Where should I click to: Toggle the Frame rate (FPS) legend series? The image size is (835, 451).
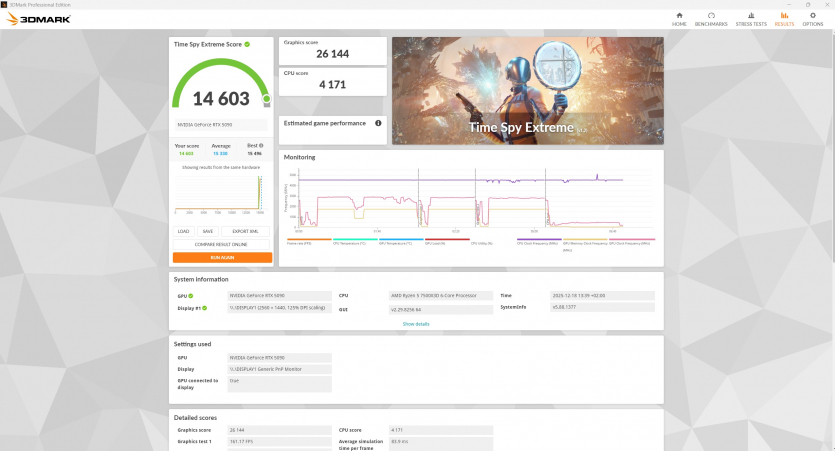(300, 242)
